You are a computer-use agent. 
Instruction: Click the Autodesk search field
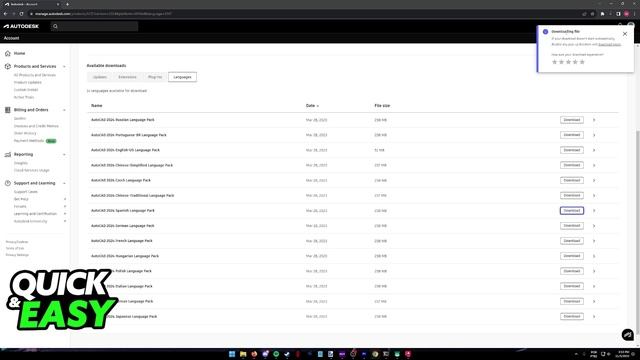pyautogui.click(x=94, y=27)
